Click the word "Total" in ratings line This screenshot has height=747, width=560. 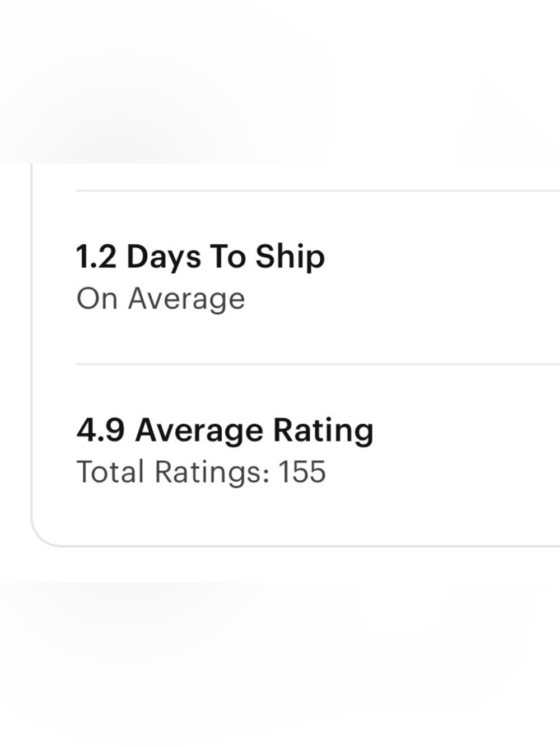pos(110,472)
